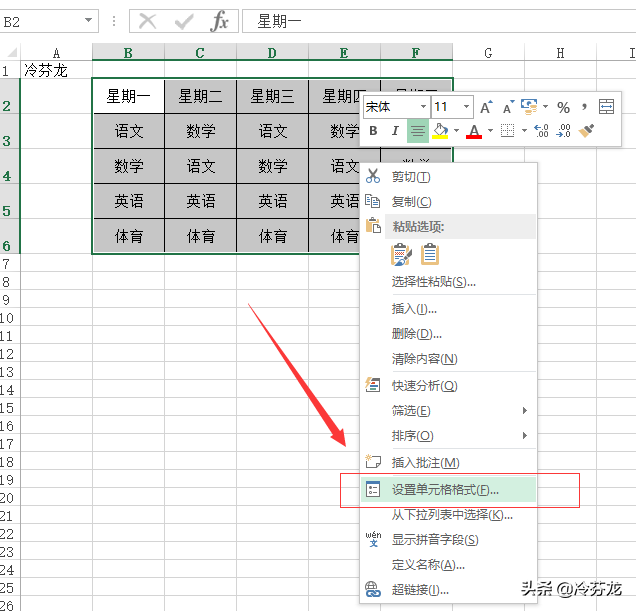Click cell A1 with 冷芬龙

coord(56,70)
